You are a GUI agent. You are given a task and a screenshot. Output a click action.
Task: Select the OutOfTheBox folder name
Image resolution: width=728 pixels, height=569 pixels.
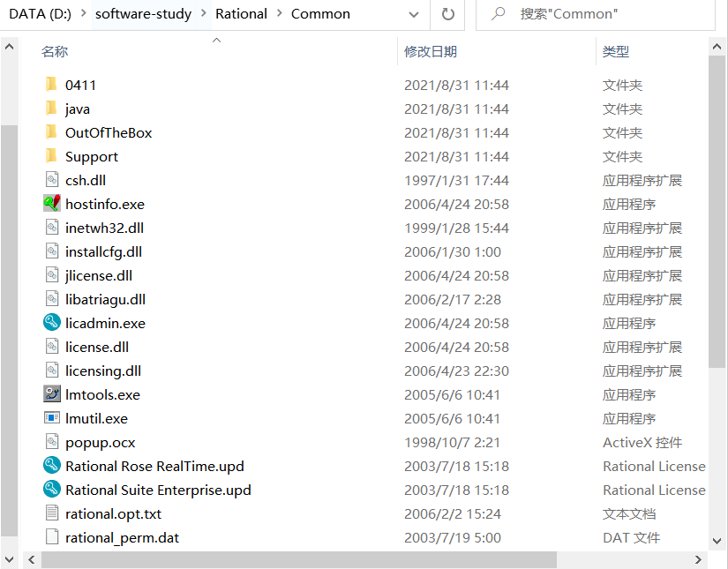[109, 132]
